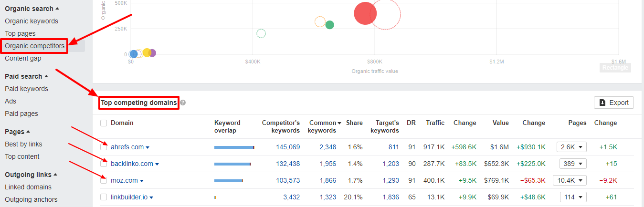Screen dimensions: 644x207
Task: Click target's keywords value 1,293
Action: [391, 180]
